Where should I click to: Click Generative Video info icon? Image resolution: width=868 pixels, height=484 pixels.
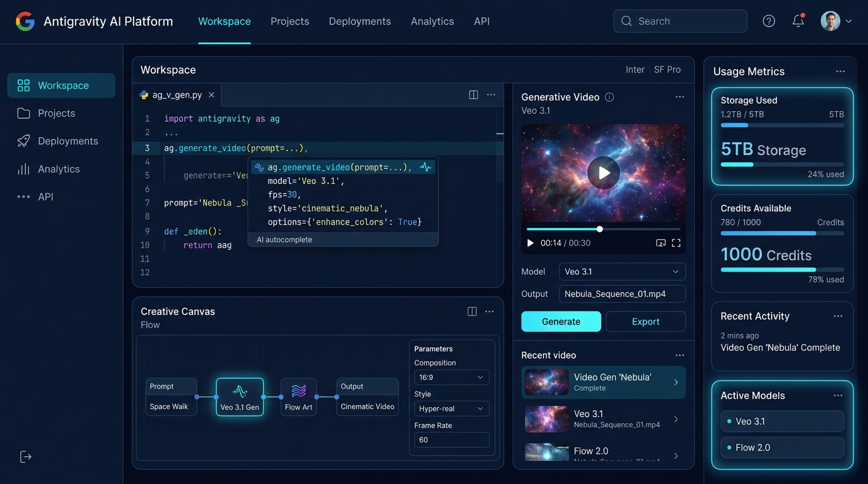609,97
